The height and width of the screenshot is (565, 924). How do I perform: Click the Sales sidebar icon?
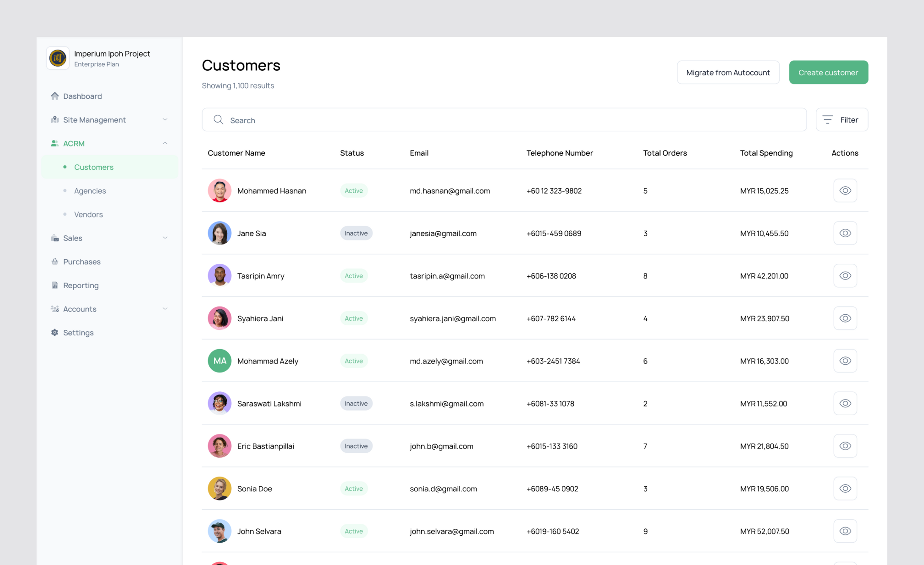click(x=55, y=238)
